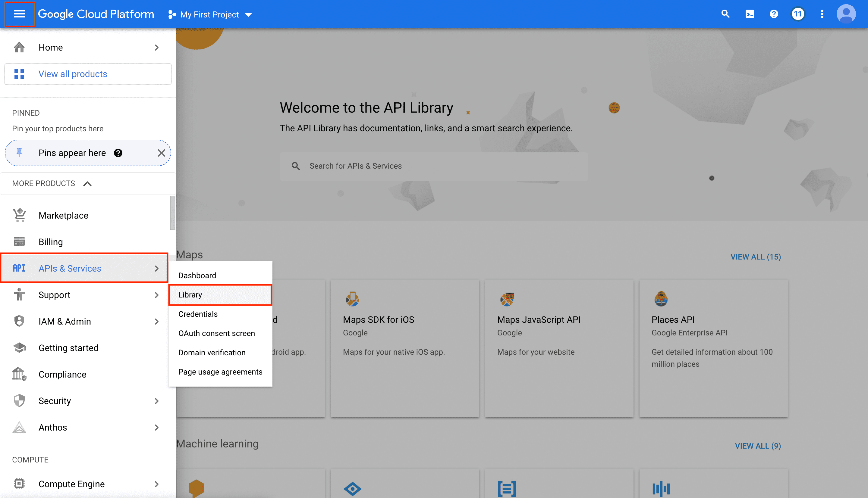Click the IAM & Admin shield icon
The height and width of the screenshot is (498, 868).
pyautogui.click(x=19, y=321)
